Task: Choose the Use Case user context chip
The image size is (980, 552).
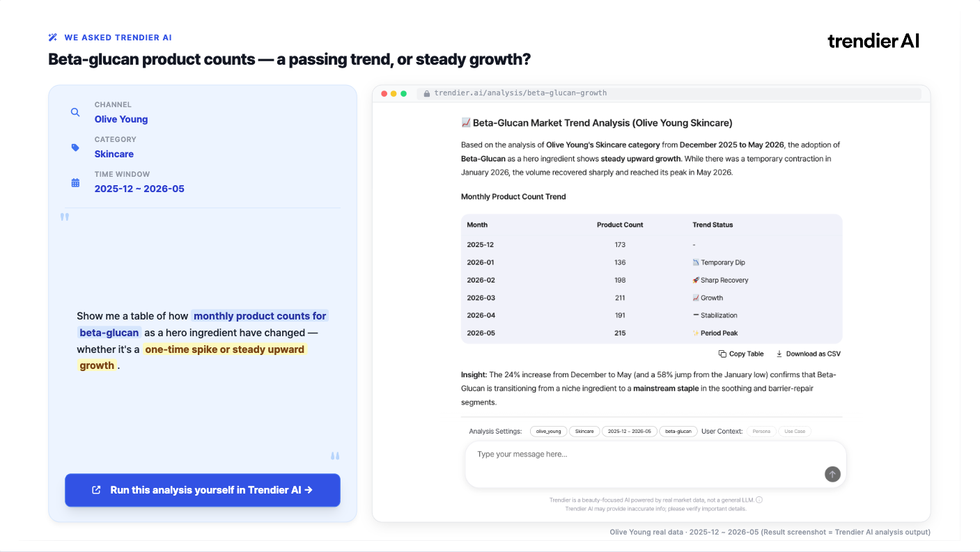Action: pos(795,432)
